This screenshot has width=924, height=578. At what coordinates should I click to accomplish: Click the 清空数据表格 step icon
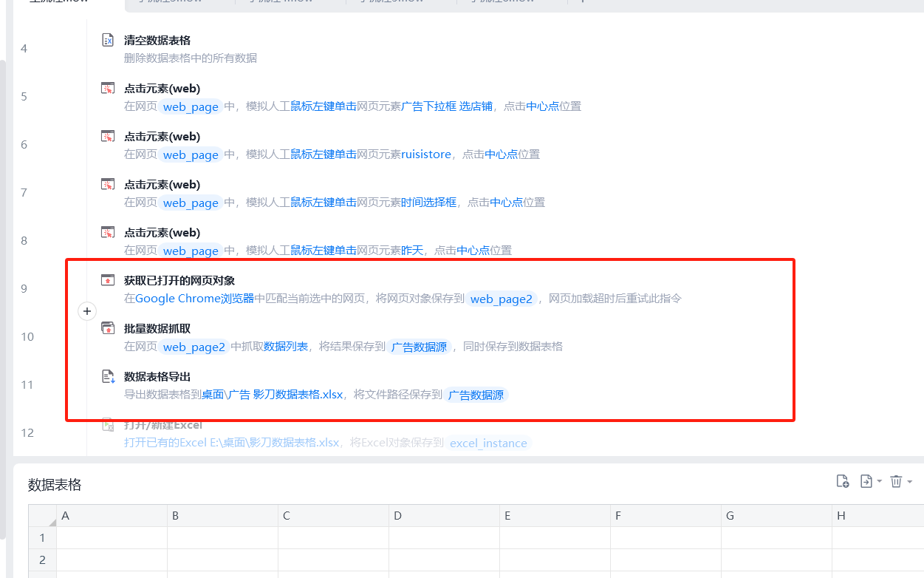(108, 40)
